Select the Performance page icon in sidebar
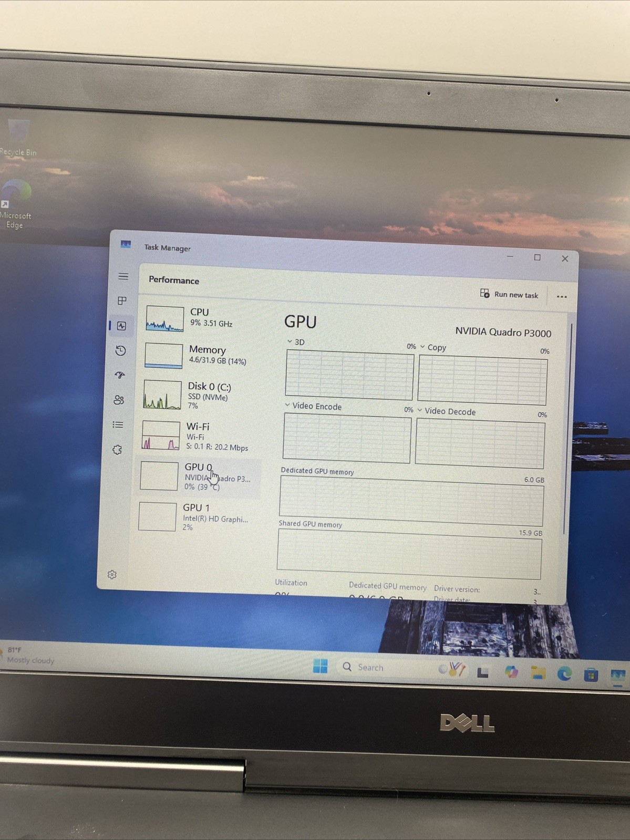 point(121,326)
